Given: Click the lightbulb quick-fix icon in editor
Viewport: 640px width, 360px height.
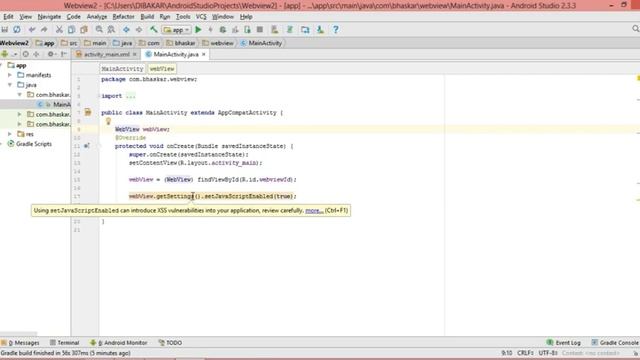Looking at the screenshot, I should coord(109,121).
